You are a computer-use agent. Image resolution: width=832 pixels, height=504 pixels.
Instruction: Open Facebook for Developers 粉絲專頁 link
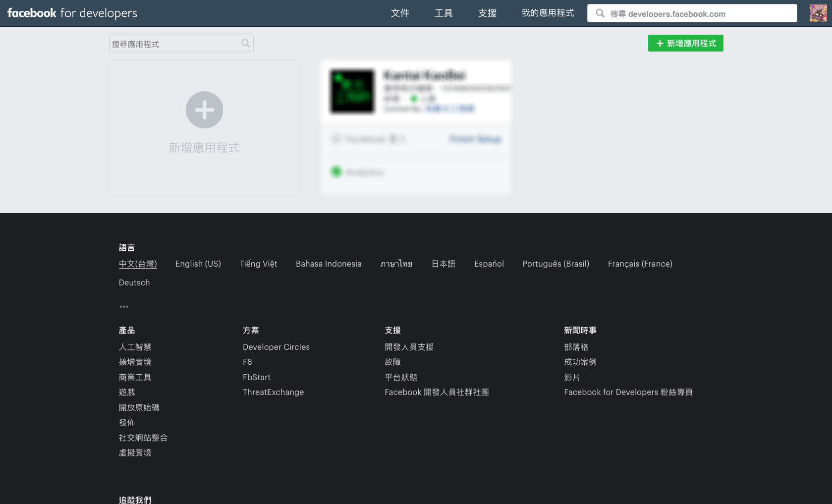[628, 392]
